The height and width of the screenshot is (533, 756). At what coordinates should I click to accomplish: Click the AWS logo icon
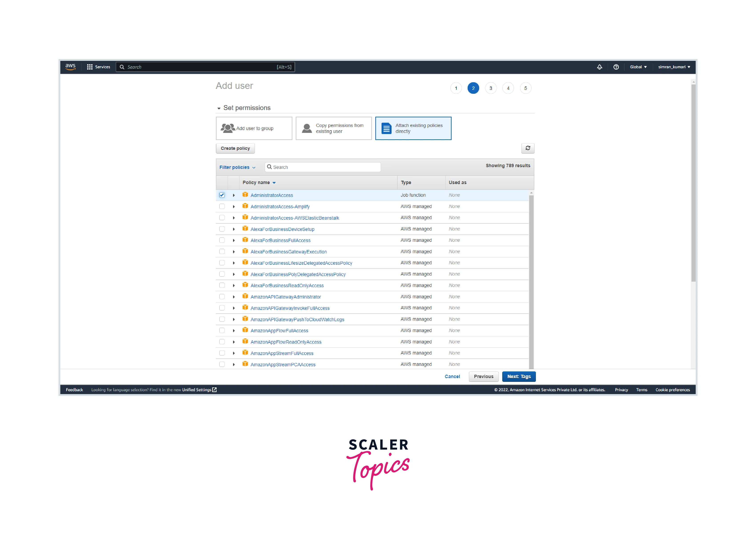pos(70,67)
